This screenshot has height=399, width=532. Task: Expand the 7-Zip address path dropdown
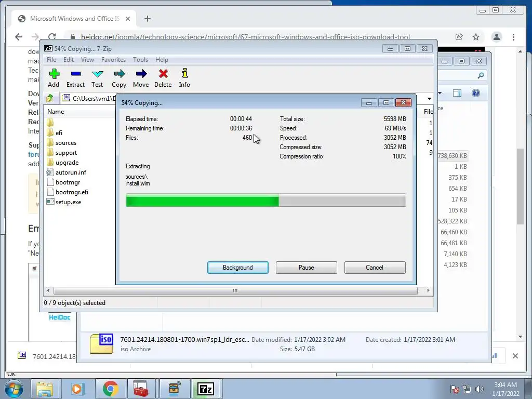click(x=429, y=99)
